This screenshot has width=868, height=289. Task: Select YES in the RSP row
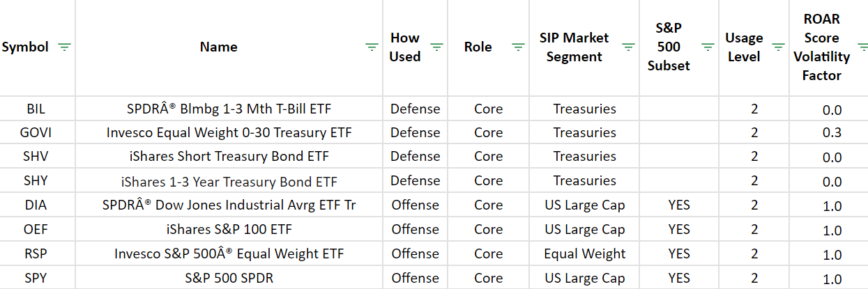679,253
